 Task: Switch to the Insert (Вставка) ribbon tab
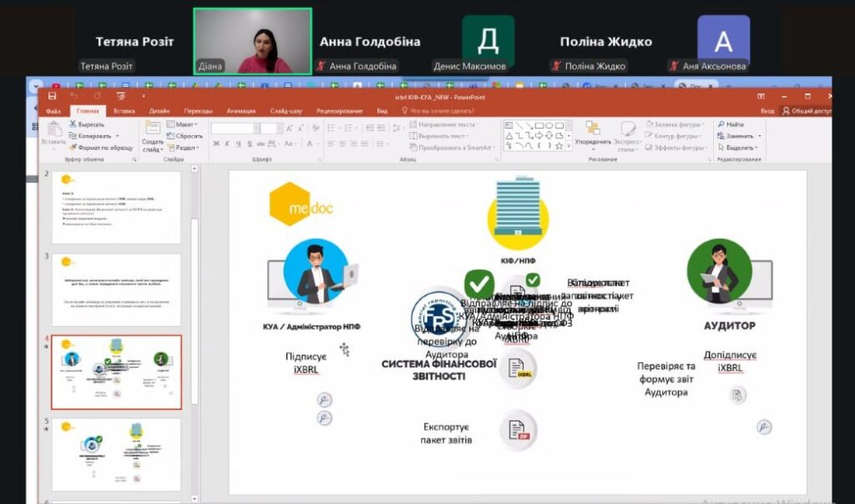click(124, 110)
